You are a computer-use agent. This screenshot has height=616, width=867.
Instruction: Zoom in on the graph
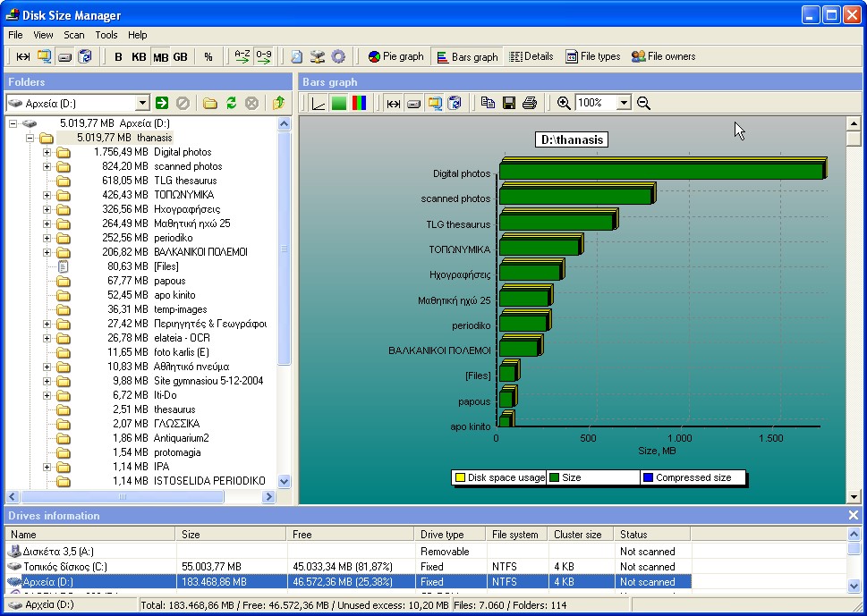pos(564,104)
